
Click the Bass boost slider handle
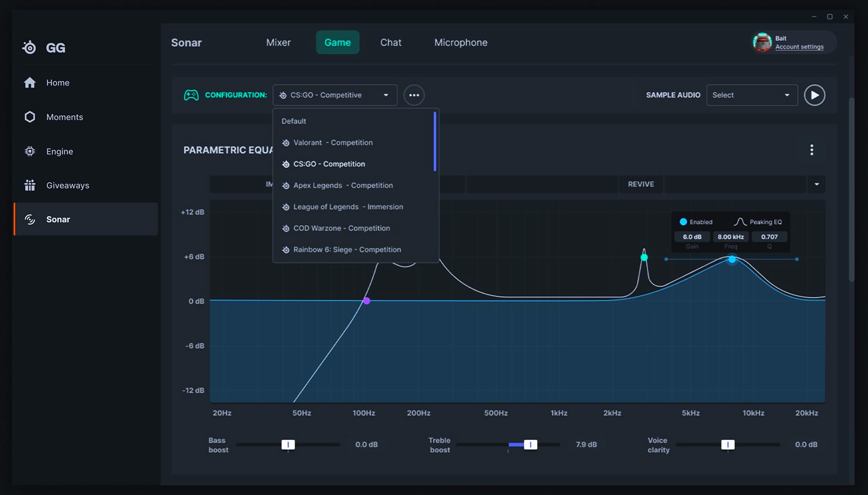[x=288, y=445]
